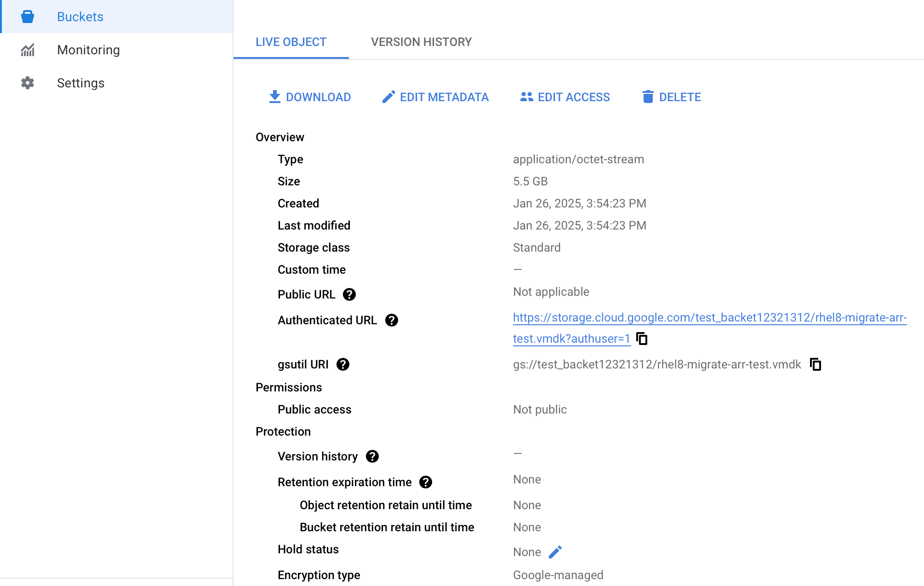
Task: Switch to the Version History tab
Action: point(421,42)
